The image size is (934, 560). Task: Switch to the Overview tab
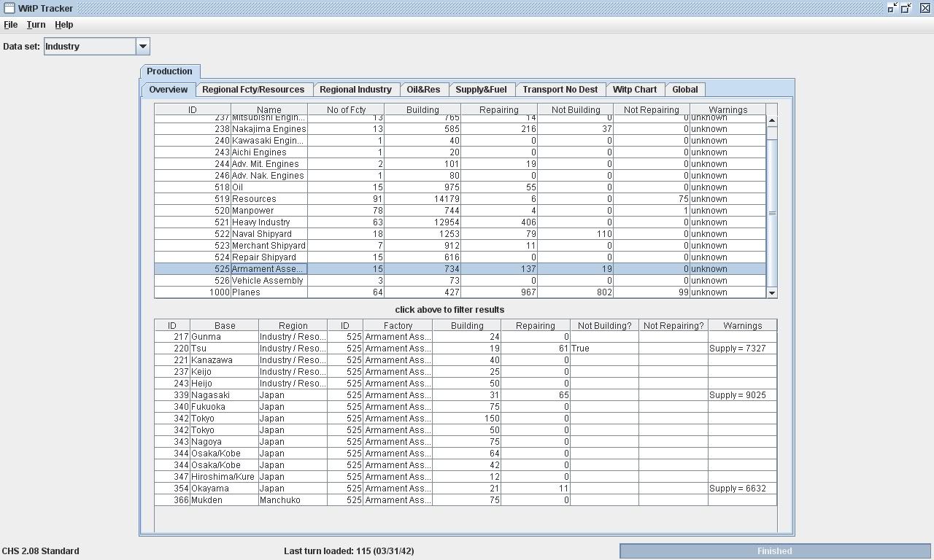pos(169,90)
